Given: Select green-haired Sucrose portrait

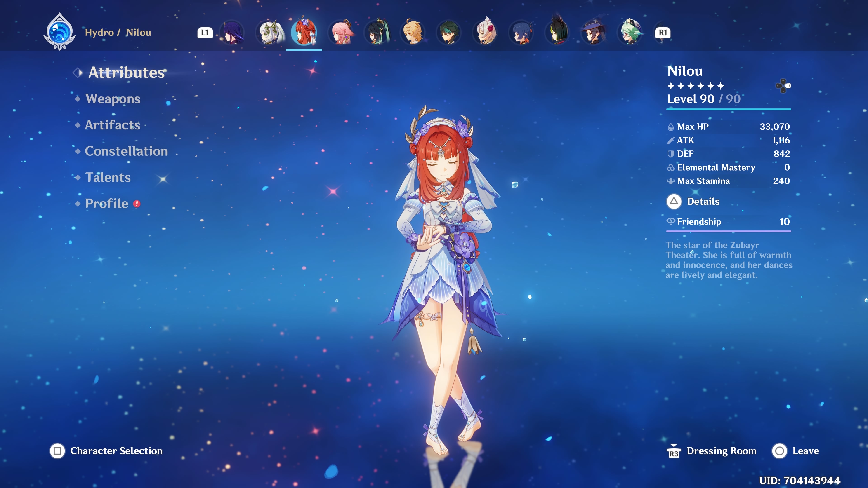Looking at the screenshot, I should pos(630,33).
